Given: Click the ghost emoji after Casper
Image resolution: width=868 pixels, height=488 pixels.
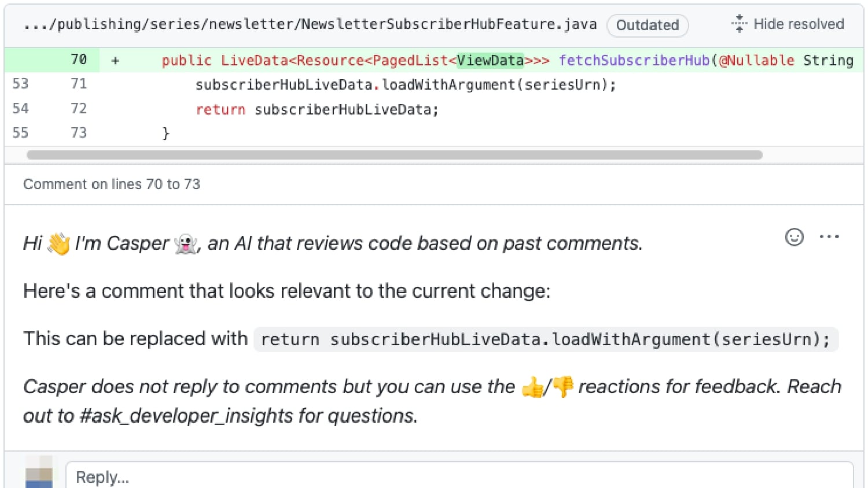Looking at the screenshot, I should [x=186, y=243].
